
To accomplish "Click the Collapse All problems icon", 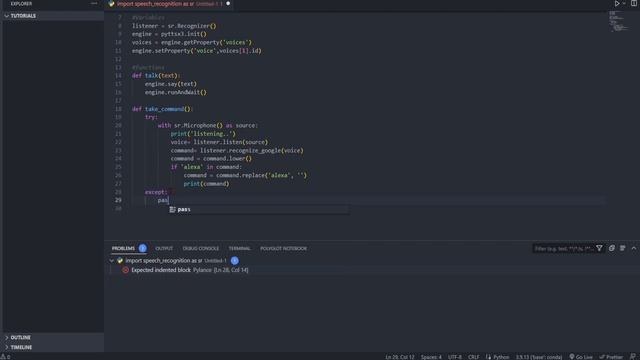I will coord(611,248).
